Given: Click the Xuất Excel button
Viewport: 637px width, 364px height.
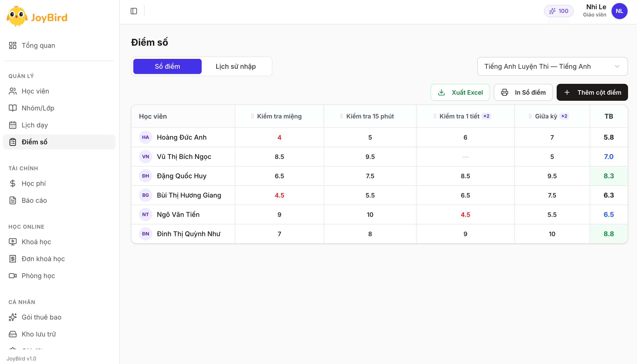Looking at the screenshot, I should pos(460,92).
